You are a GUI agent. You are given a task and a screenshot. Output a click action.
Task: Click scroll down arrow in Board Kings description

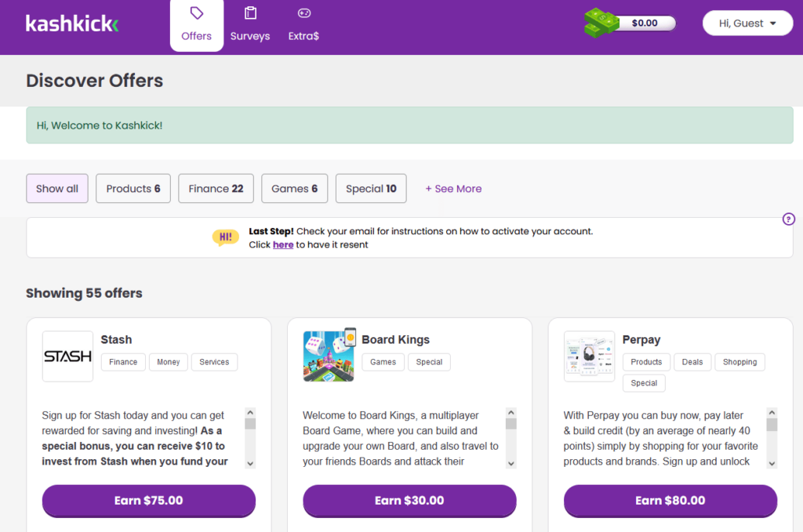click(x=511, y=464)
